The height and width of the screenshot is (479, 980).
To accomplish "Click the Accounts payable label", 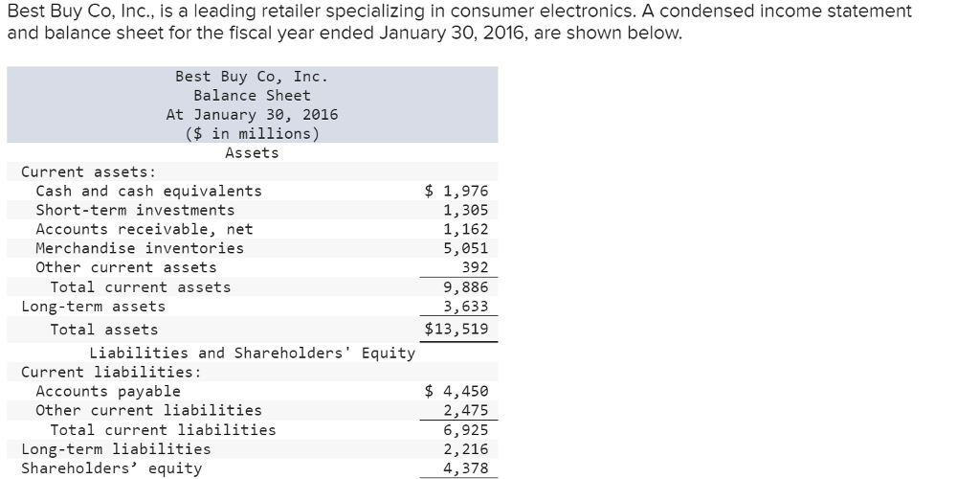I will tap(108, 392).
